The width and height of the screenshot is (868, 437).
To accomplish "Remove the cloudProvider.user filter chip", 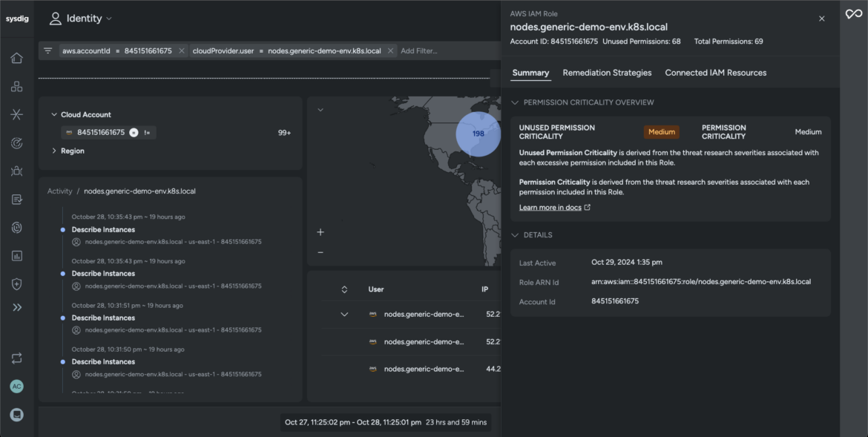I will (390, 51).
